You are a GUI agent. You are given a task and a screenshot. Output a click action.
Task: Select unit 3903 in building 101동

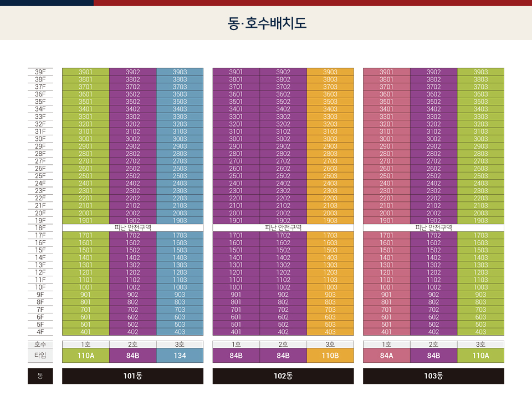180,72
